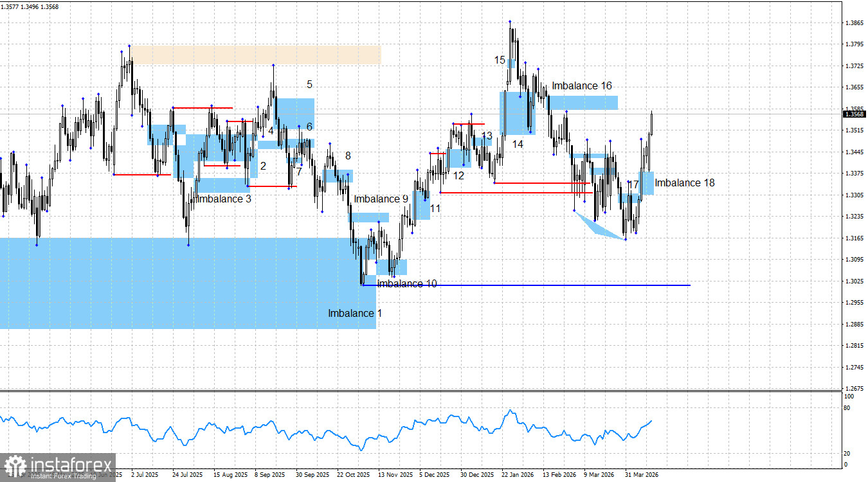This screenshot has width=868, height=482.
Task: Select the beige resistance zone rectangle near 1.3795
Action: point(257,55)
